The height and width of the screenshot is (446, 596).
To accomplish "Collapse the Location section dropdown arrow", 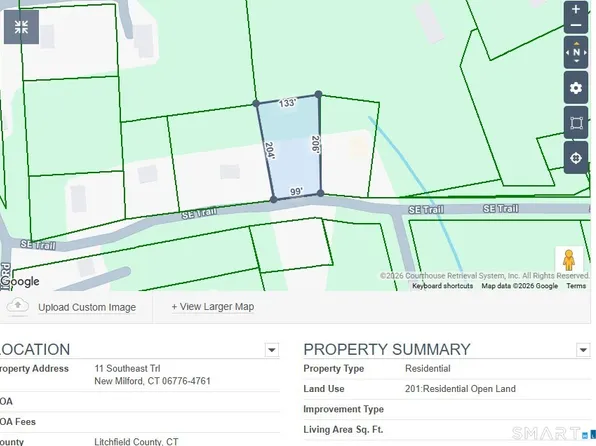I will click(x=271, y=350).
